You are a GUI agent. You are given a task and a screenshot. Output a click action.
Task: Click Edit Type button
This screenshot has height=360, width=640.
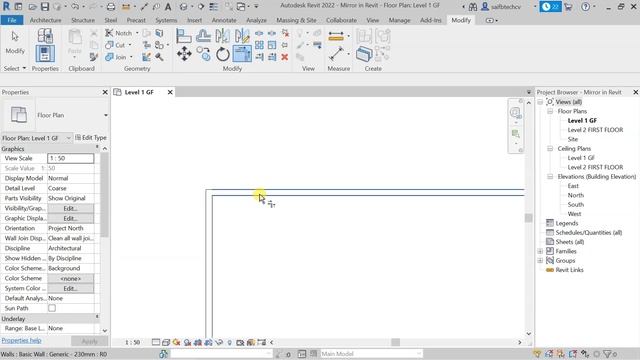[91, 138]
